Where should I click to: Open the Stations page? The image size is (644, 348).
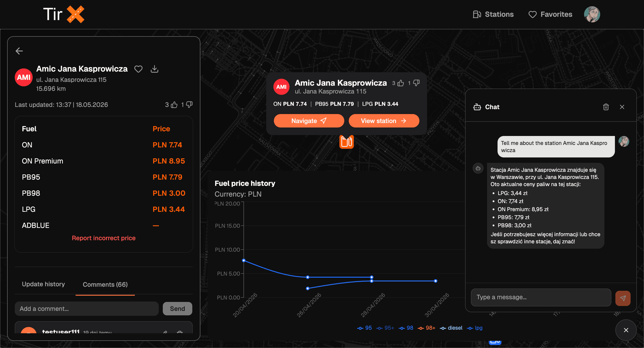click(493, 14)
